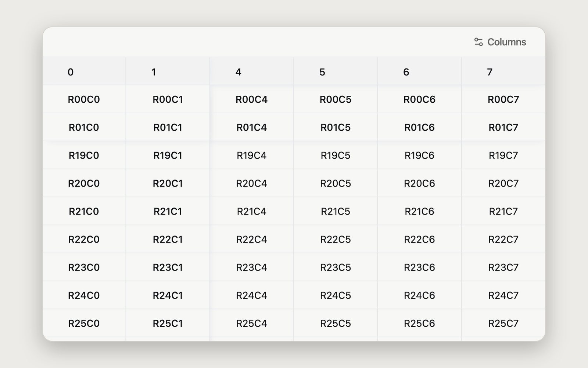Click cell R00C0
This screenshot has height=368, width=588.
click(84, 99)
